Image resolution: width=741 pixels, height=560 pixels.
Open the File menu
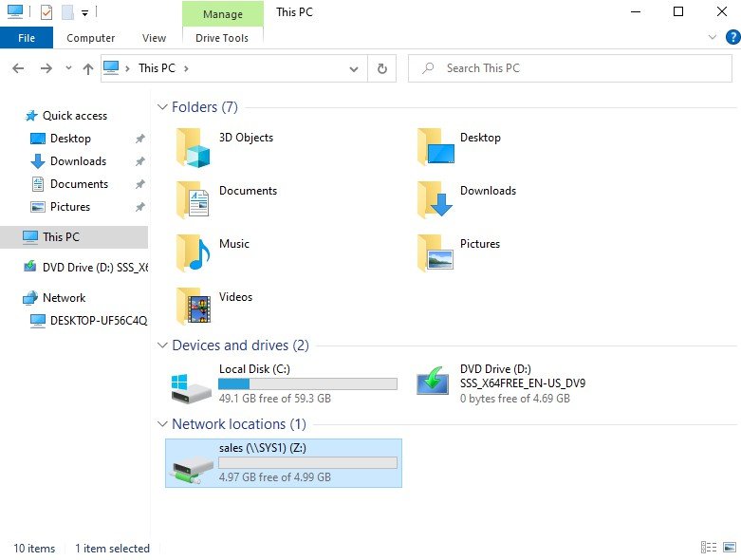(x=27, y=38)
